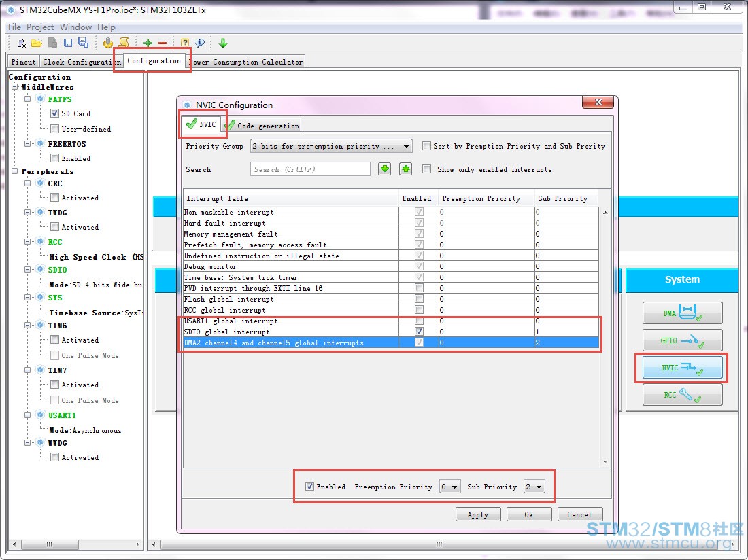Click the Save Project floppy icon
The image size is (748, 560).
tap(68, 43)
